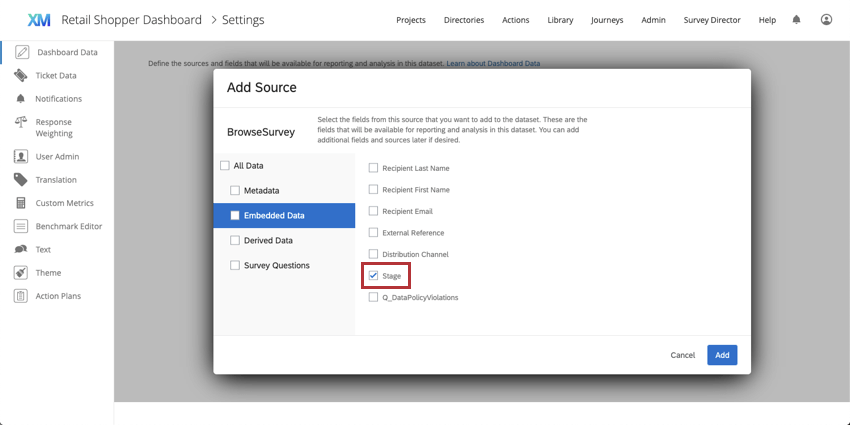Check Recipient First Name field
This screenshot has height=425, width=850.
373,189
